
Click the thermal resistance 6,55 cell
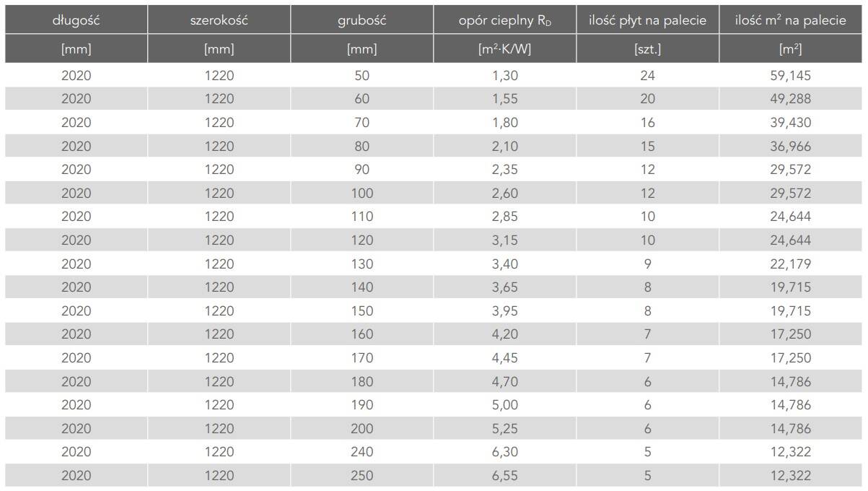(504, 475)
